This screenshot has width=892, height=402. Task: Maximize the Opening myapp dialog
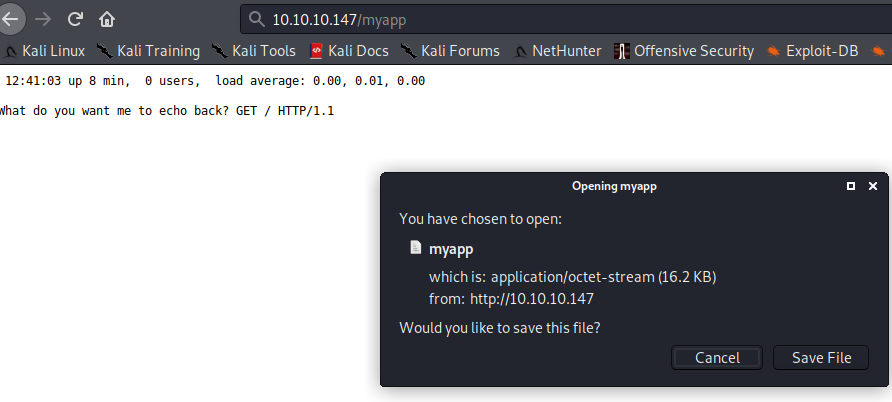click(x=851, y=186)
